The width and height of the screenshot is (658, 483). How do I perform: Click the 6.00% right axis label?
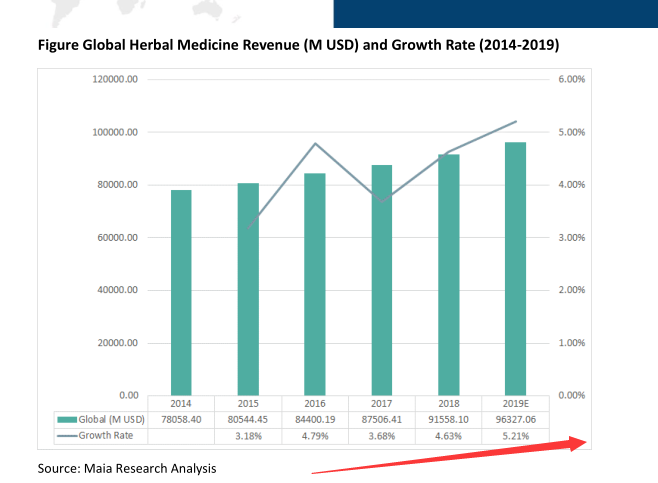point(570,79)
